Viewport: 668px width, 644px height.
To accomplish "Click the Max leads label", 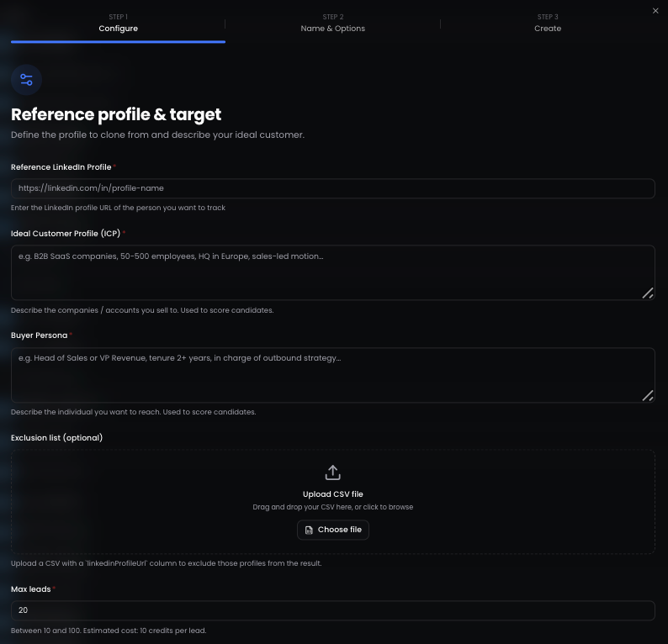I will (30, 589).
